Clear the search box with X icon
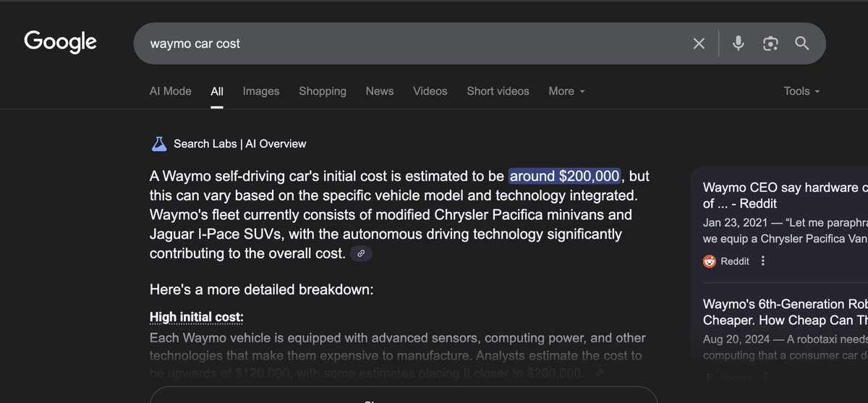This screenshot has width=868, height=403. pyautogui.click(x=699, y=43)
